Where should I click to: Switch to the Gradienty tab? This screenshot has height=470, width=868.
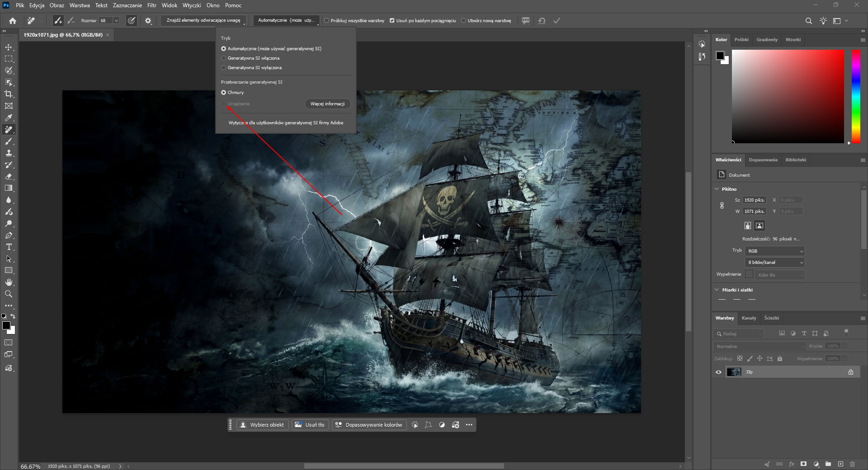click(x=767, y=40)
